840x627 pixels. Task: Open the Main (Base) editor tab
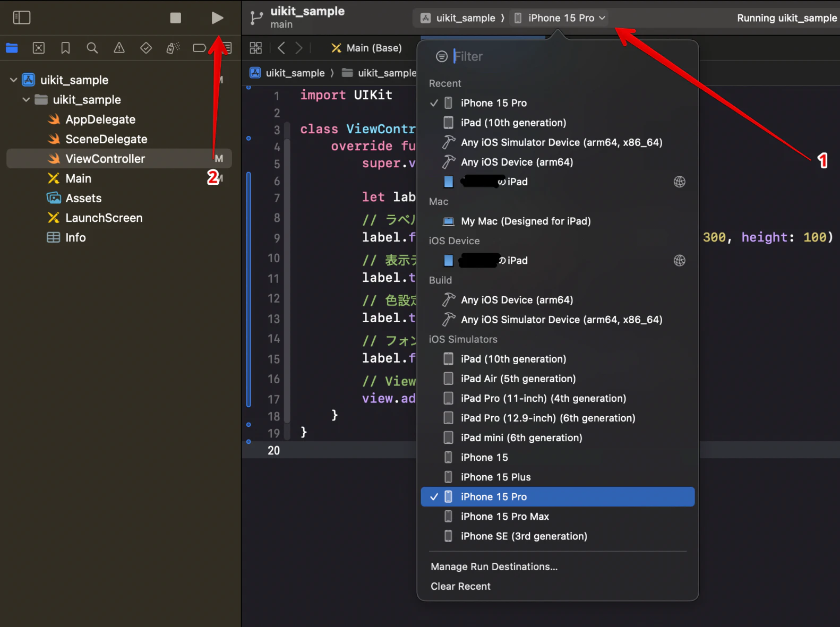(366, 48)
